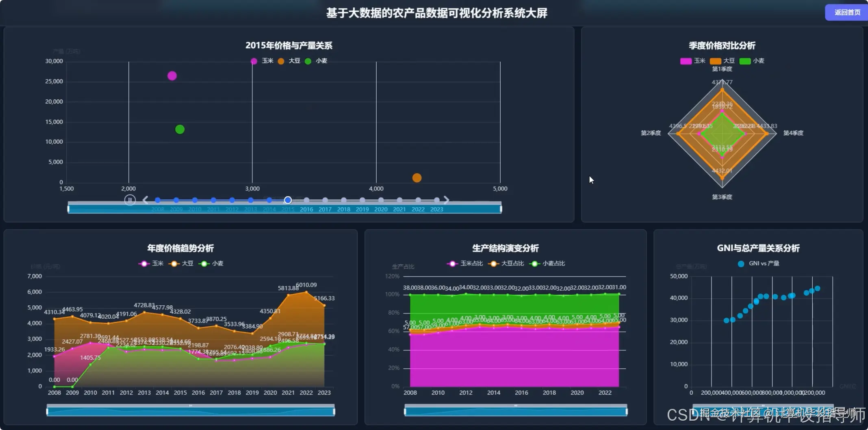The height and width of the screenshot is (430, 868).
Task: Select 2012 dot on the timeline
Action: 232,200
